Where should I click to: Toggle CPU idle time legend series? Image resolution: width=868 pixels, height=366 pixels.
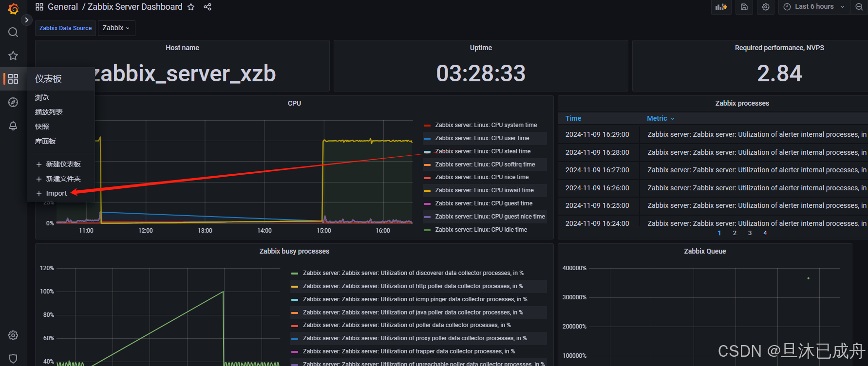coord(481,230)
